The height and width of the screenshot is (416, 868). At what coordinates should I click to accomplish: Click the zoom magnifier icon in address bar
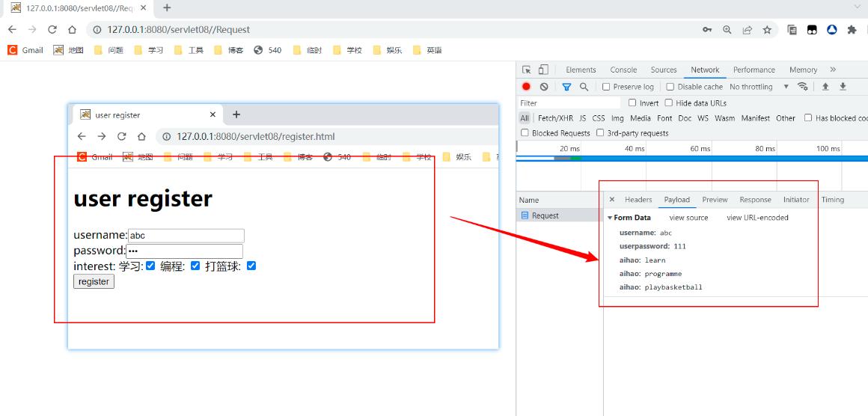coord(727,30)
